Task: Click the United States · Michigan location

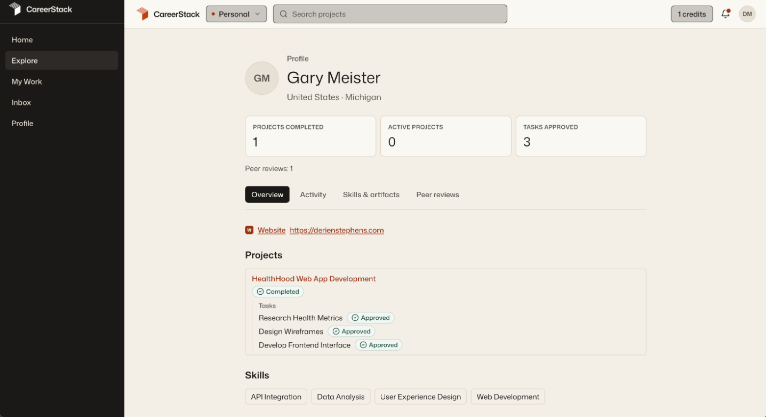Action: 334,97
